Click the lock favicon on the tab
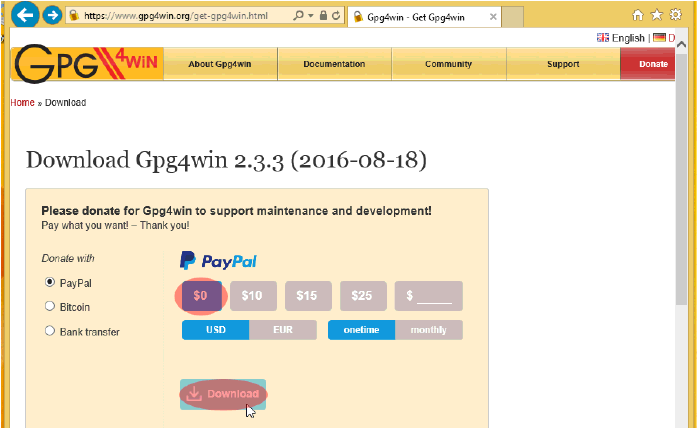This screenshot has height=429, width=697. click(358, 17)
